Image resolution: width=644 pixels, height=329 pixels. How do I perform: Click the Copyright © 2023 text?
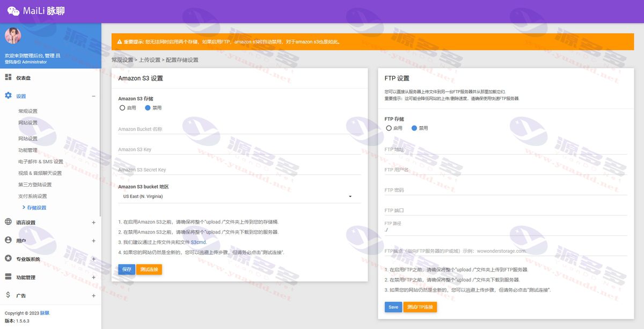[x=22, y=313]
